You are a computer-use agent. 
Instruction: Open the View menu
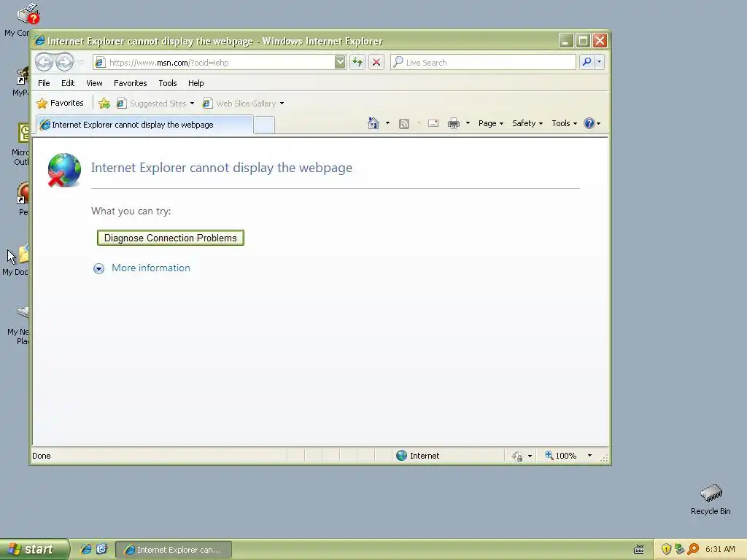[x=94, y=83]
